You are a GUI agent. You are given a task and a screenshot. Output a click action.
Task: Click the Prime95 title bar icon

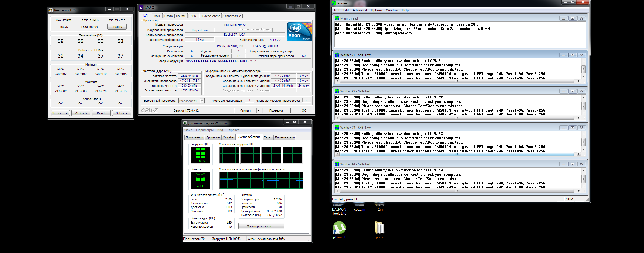tap(334, 3)
